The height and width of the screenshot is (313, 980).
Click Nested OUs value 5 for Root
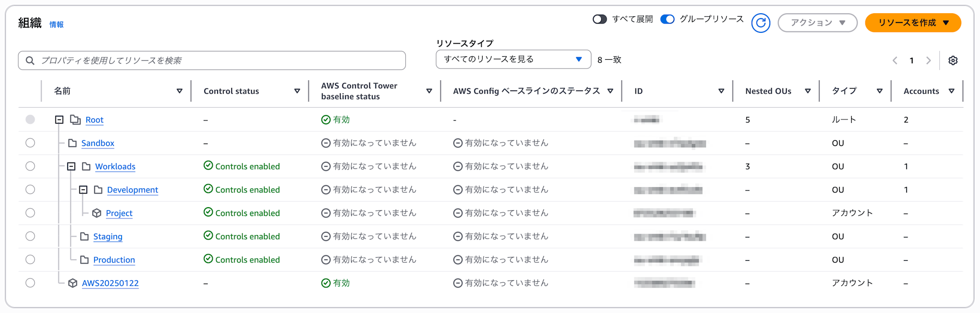coord(748,120)
